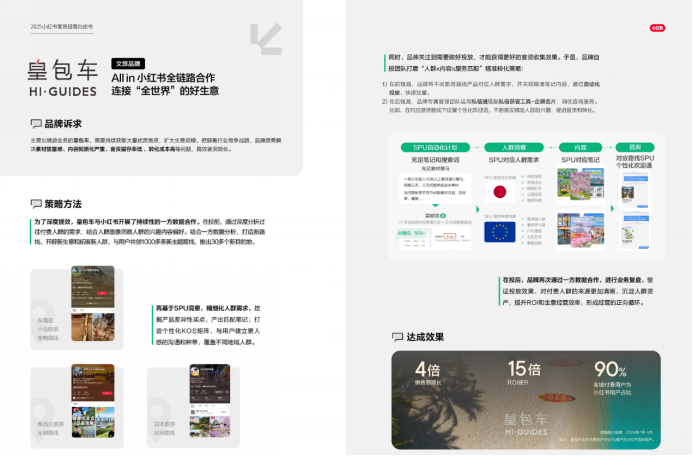This screenshot has height=456, width=693.
Task: Select the 文旅品牌 black tag
Action: coord(128,64)
